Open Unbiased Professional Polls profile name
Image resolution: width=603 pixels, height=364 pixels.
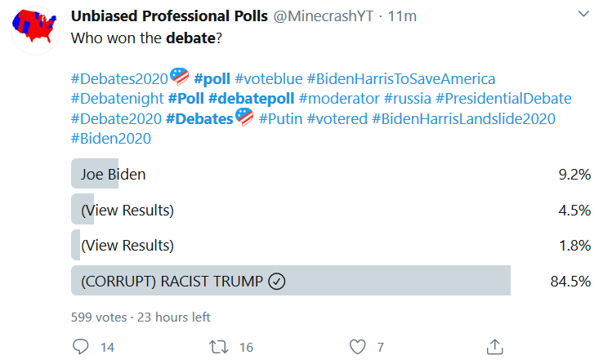(x=169, y=17)
